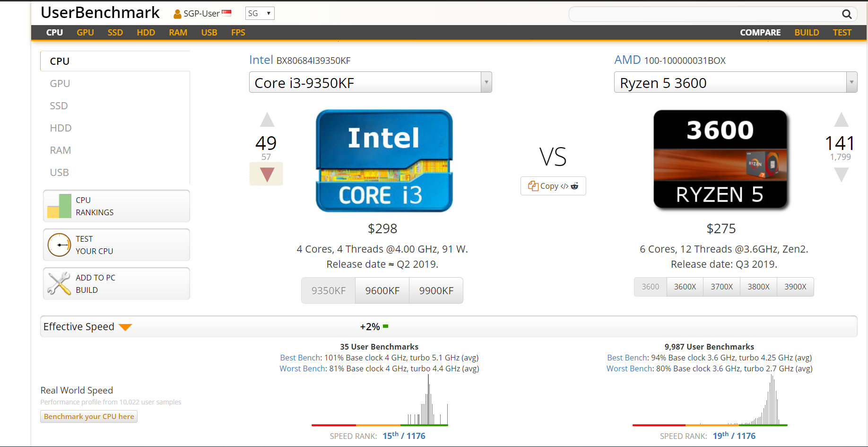Viewport: 868px width, 447px height.
Task: Select the SSD tab in the top navigation bar
Action: [x=115, y=33]
